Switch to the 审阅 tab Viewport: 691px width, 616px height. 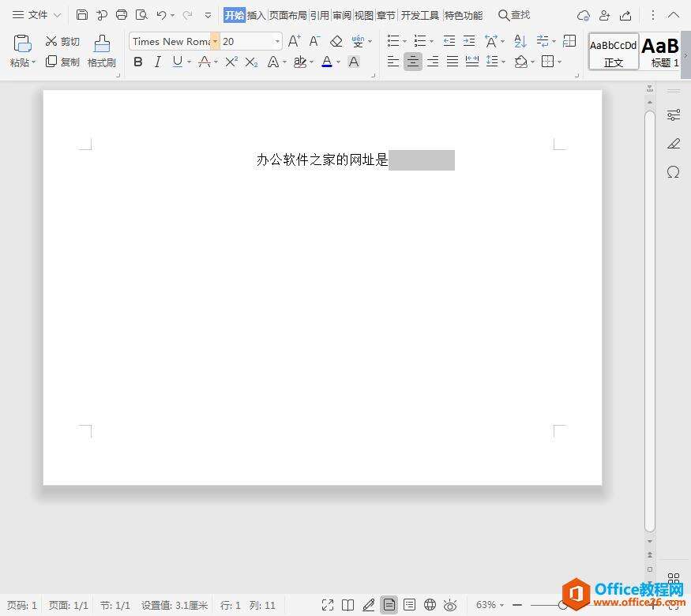point(342,16)
